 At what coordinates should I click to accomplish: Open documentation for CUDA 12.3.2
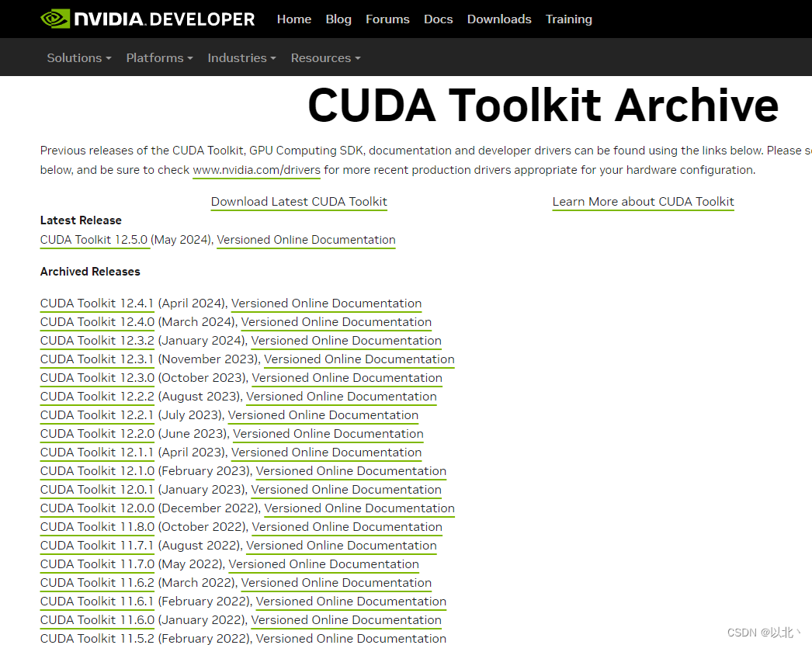346,341
